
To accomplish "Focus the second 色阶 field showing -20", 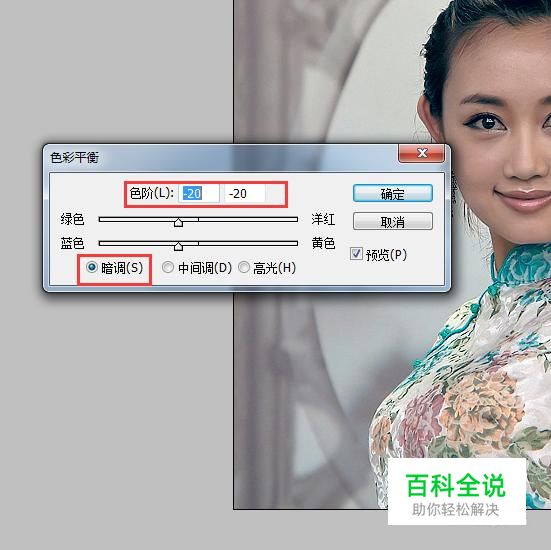I will 245,194.
